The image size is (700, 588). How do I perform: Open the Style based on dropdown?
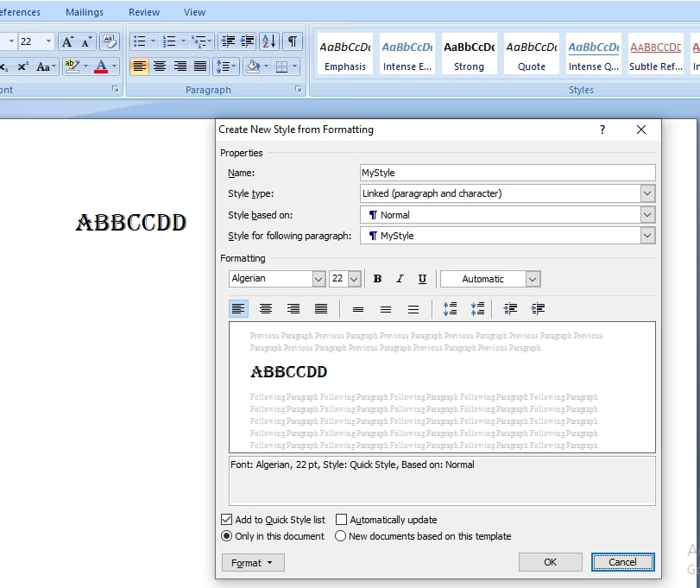point(647,215)
